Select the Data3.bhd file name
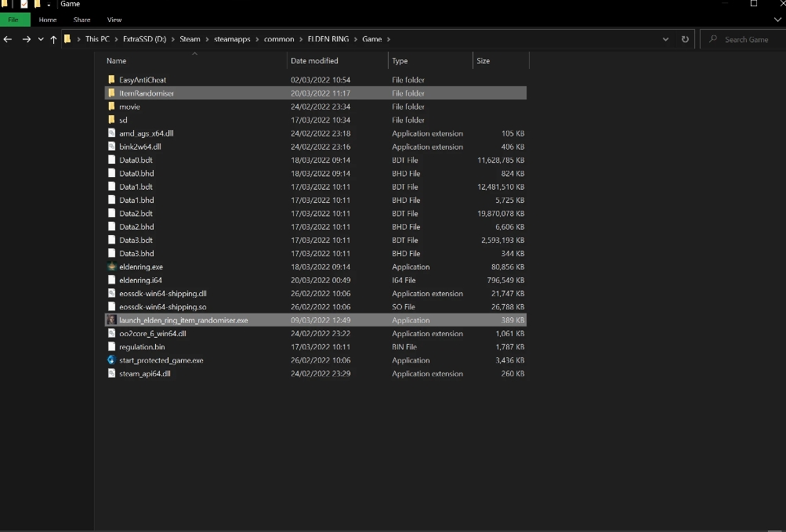 tap(136, 253)
